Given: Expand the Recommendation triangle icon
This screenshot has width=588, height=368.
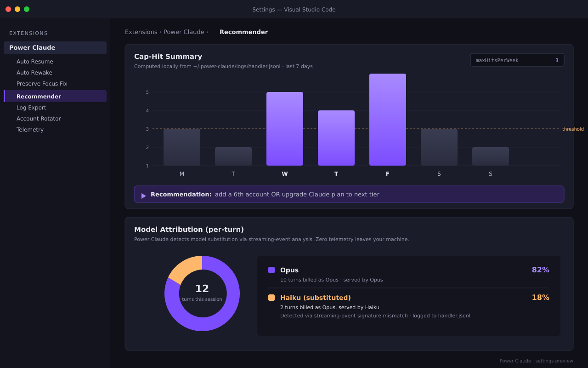Looking at the screenshot, I should tap(144, 195).
